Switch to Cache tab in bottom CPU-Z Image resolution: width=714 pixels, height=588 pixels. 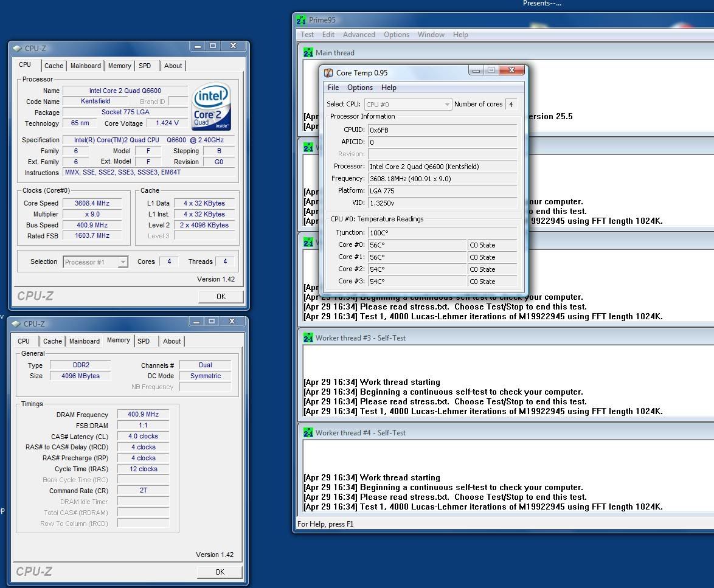coord(52,341)
